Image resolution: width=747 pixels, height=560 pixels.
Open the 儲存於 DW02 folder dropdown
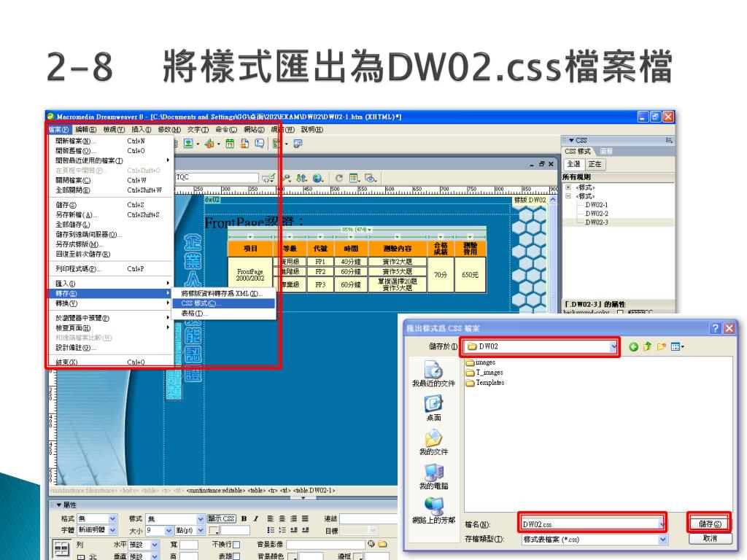[x=614, y=346]
